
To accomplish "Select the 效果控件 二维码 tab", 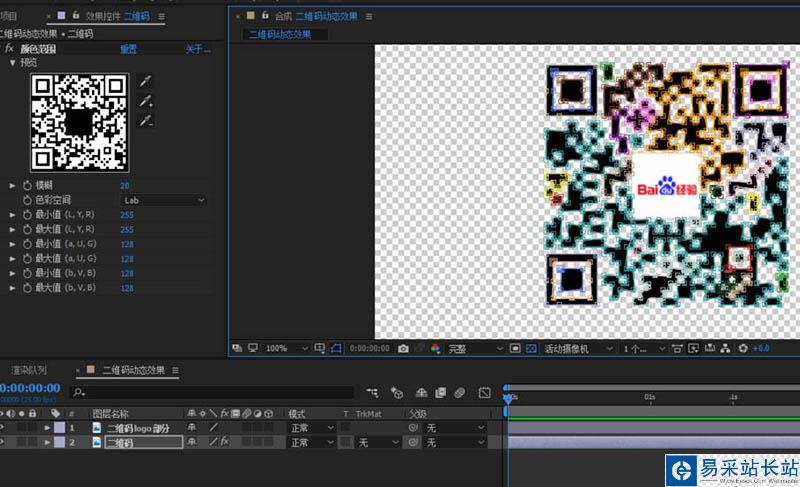I will click(x=117, y=16).
